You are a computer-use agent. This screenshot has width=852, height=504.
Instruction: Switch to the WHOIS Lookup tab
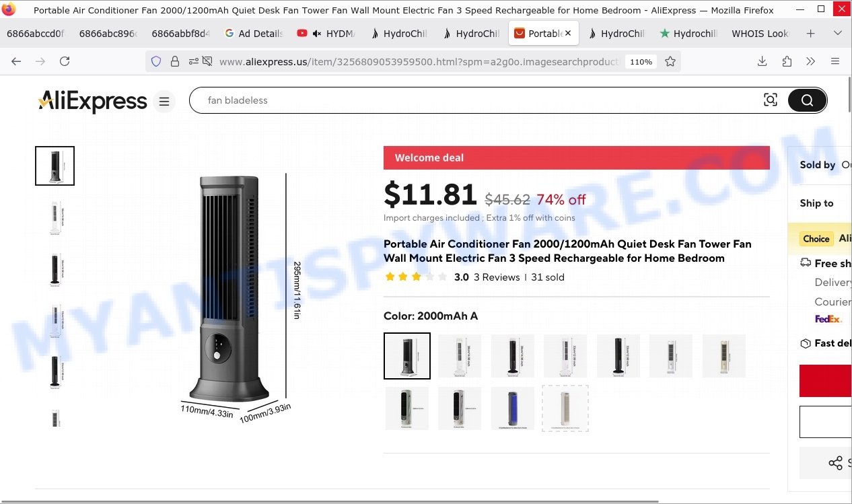(x=759, y=34)
